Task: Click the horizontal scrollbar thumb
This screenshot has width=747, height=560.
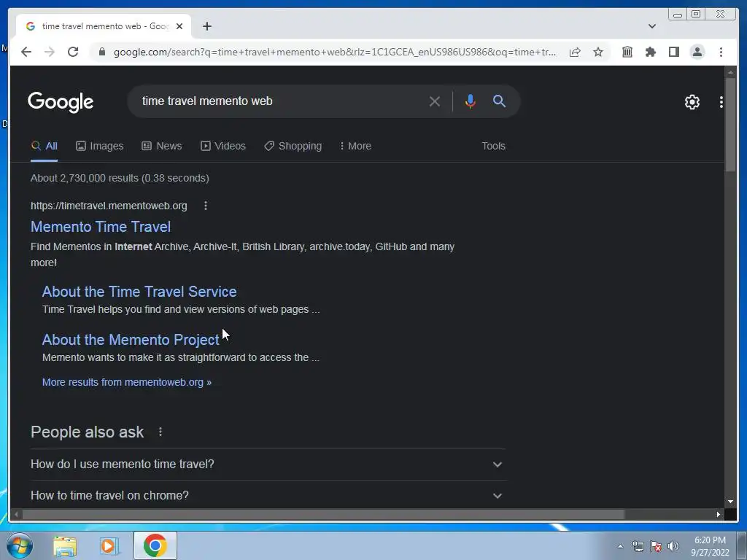Action: click(x=323, y=514)
